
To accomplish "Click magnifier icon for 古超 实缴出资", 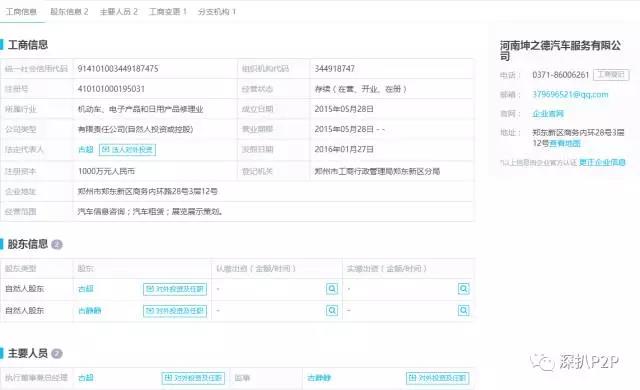I will click(464, 289).
